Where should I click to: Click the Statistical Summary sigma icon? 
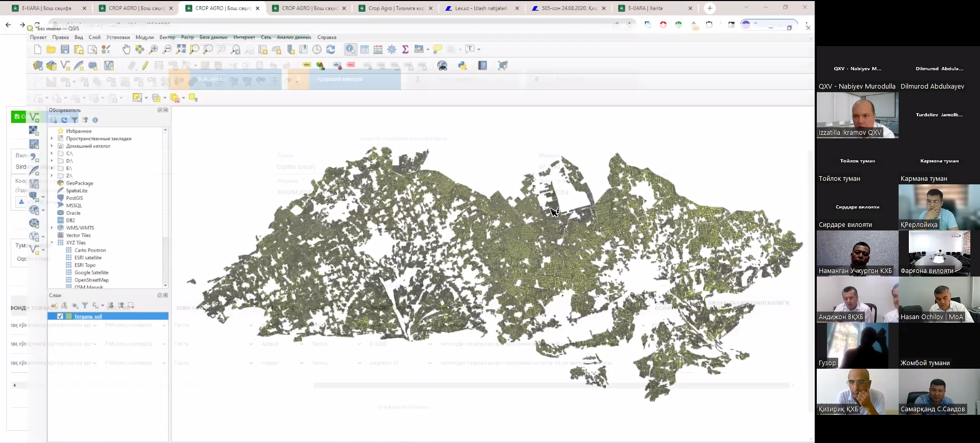click(405, 49)
